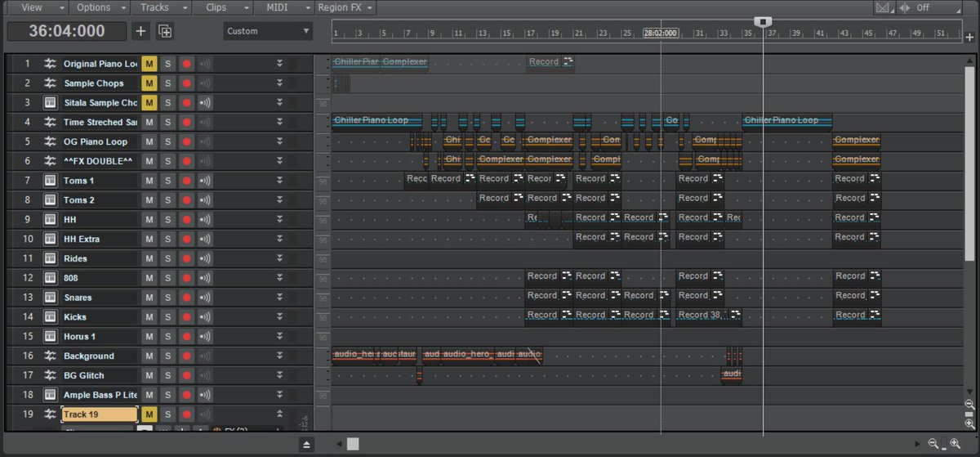Arm the BG Glitch track for recording
The height and width of the screenshot is (457, 980).
(x=186, y=375)
